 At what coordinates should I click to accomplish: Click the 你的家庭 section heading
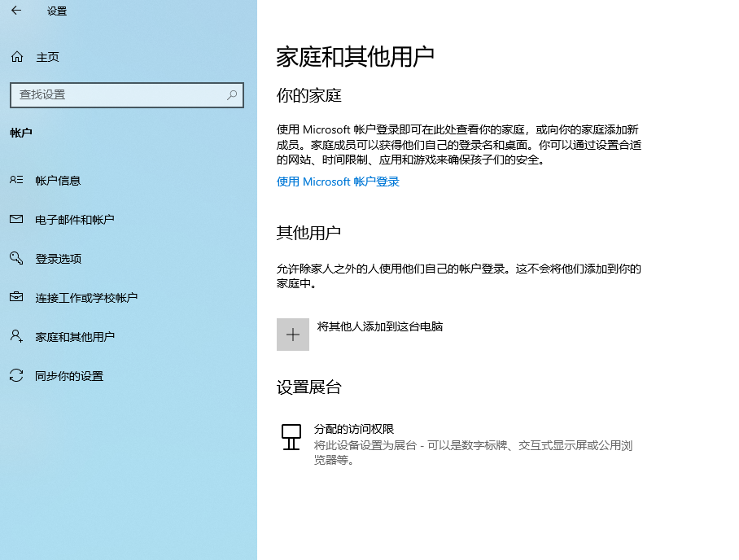pyautogui.click(x=308, y=95)
